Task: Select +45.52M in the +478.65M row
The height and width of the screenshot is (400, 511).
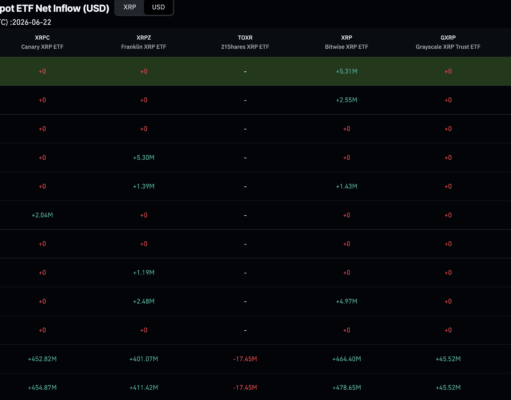Action: point(448,388)
